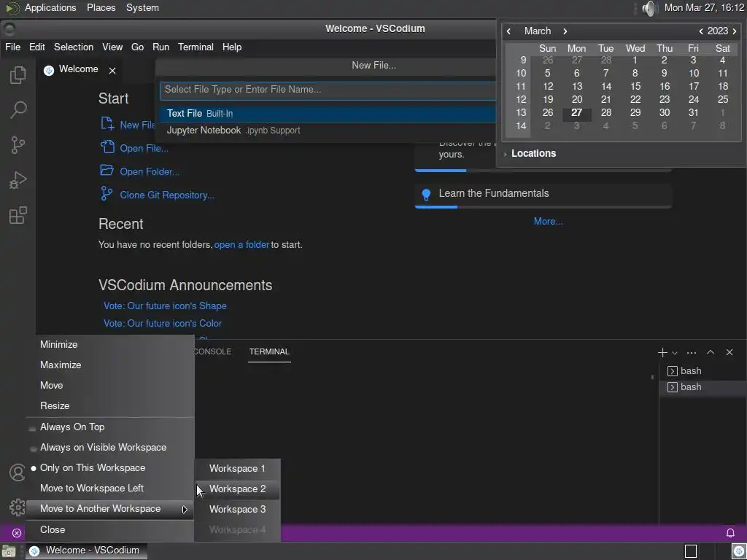Open terminal panel more actions ellipsis
Viewport: 747px width, 560px height.
pyautogui.click(x=692, y=352)
